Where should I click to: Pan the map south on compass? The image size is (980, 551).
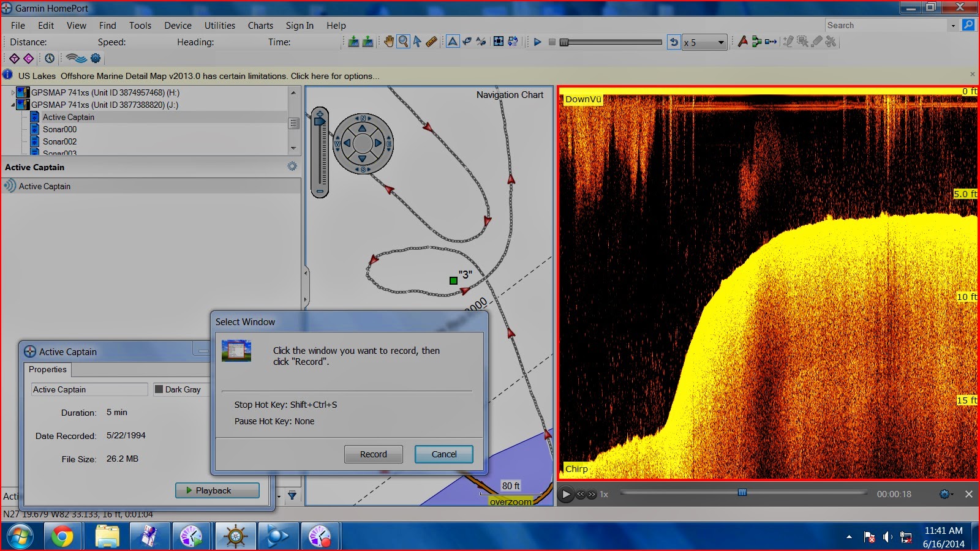tap(363, 159)
